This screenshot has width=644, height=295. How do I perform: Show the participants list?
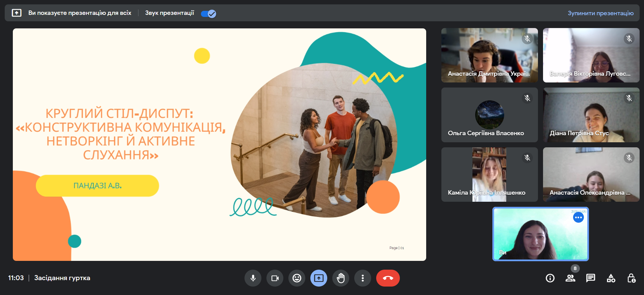click(570, 278)
